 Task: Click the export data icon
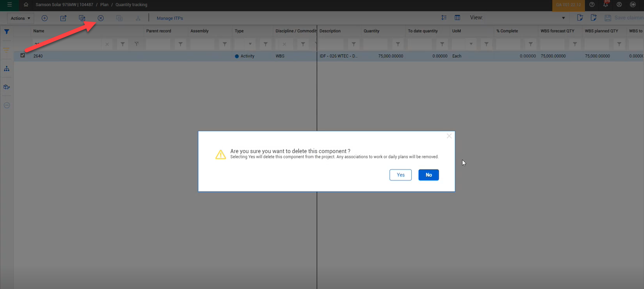(x=594, y=18)
